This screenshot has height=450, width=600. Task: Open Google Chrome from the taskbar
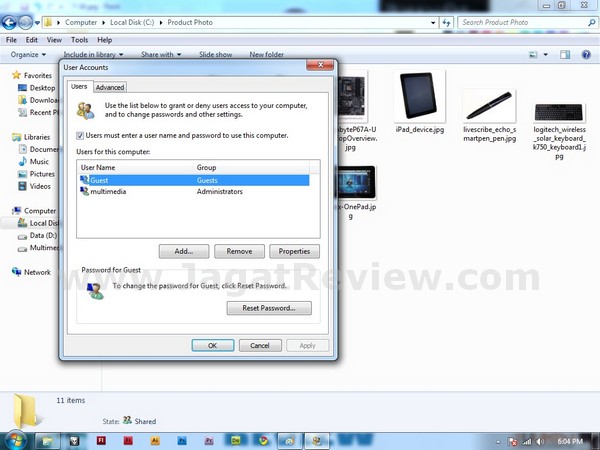tap(262, 440)
